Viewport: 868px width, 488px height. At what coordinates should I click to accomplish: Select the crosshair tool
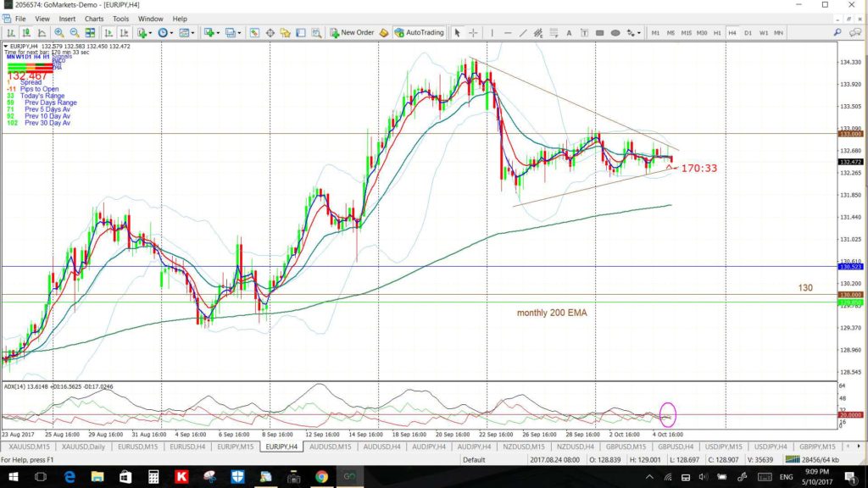point(473,33)
